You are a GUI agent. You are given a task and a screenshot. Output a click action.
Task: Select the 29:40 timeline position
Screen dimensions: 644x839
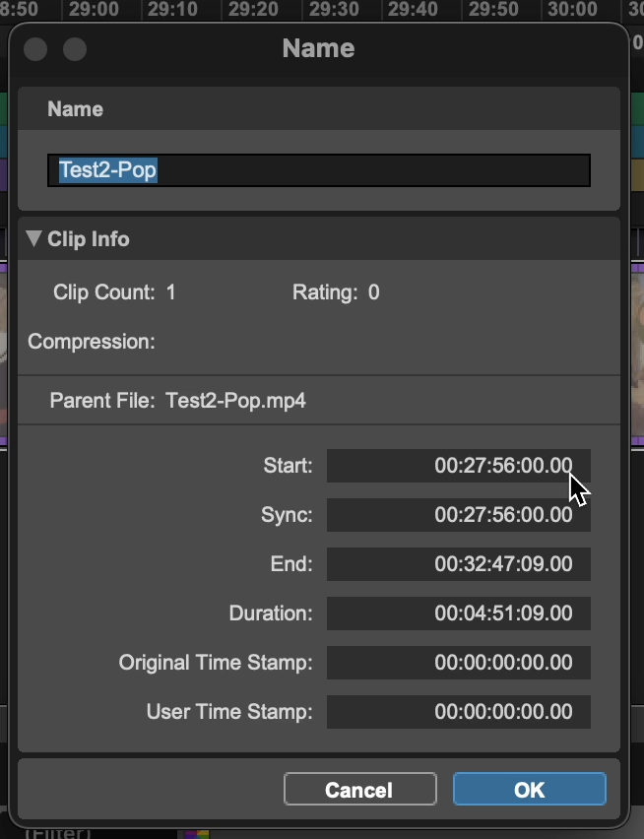tap(412, 10)
